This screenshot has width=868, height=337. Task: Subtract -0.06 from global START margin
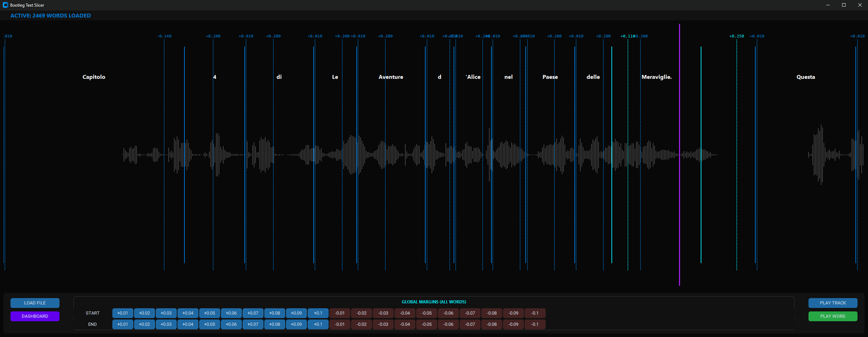click(448, 313)
